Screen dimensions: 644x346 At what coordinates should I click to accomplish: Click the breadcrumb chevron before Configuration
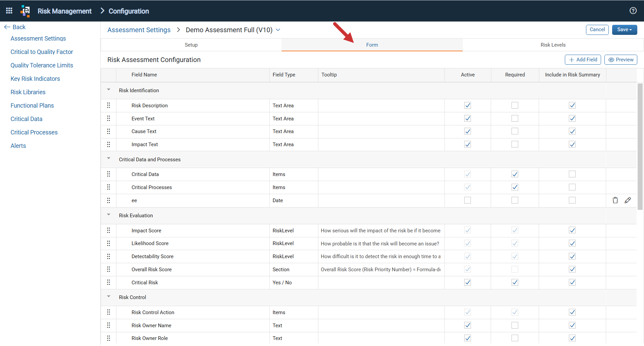(x=102, y=11)
